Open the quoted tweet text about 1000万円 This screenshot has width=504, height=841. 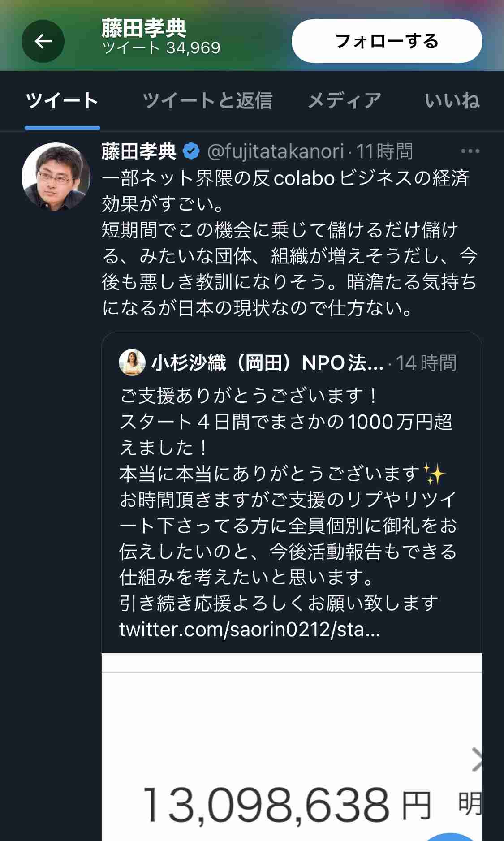[288, 500]
